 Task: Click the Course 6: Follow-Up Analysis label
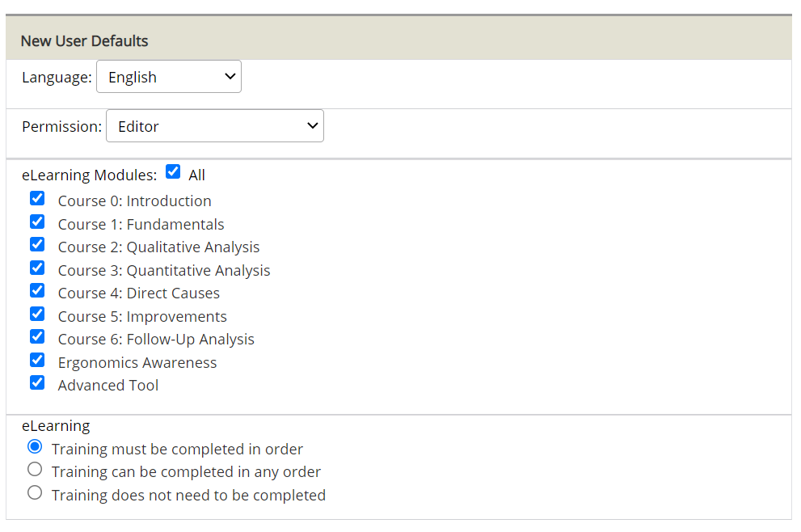coord(156,340)
